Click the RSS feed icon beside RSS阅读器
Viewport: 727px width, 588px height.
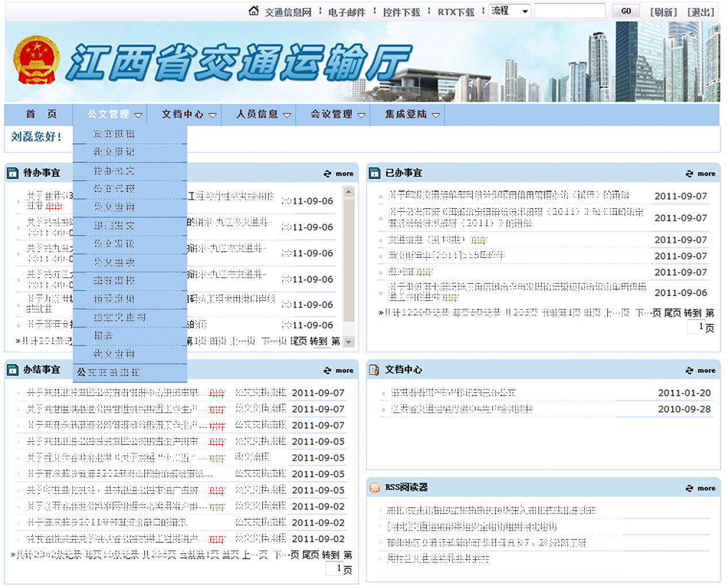coord(374,487)
